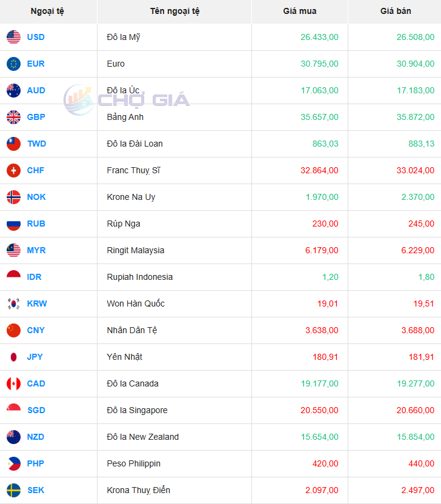Click the Swedish flag icon
Image resolution: width=441 pixels, height=504 pixels.
[x=13, y=490]
